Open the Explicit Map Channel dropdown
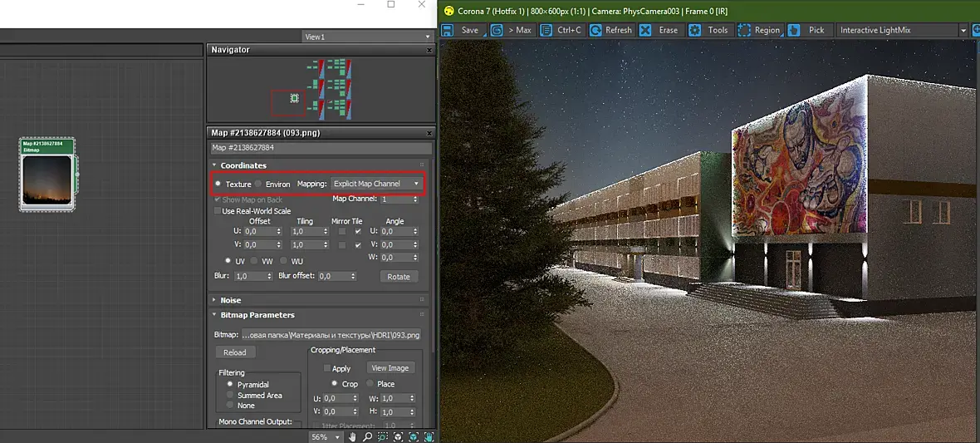 tap(376, 184)
